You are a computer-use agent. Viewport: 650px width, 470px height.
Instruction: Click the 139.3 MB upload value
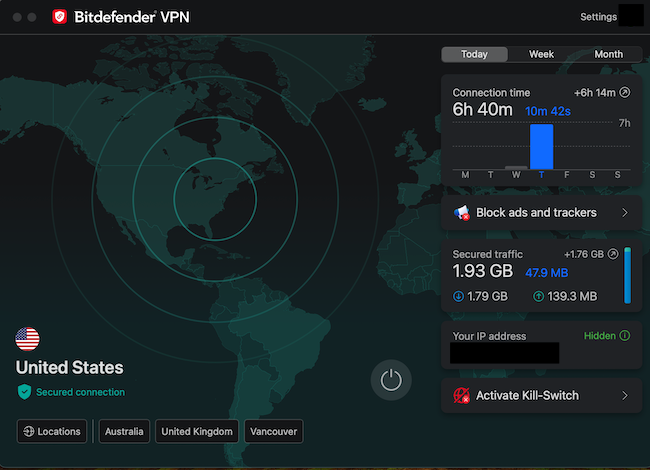(x=572, y=296)
